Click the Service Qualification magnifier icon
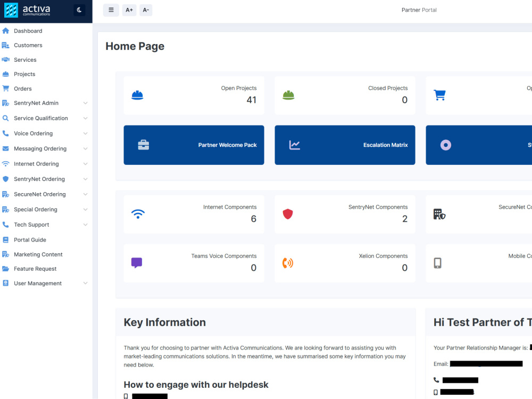The height and width of the screenshot is (399, 532). click(x=5, y=118)
